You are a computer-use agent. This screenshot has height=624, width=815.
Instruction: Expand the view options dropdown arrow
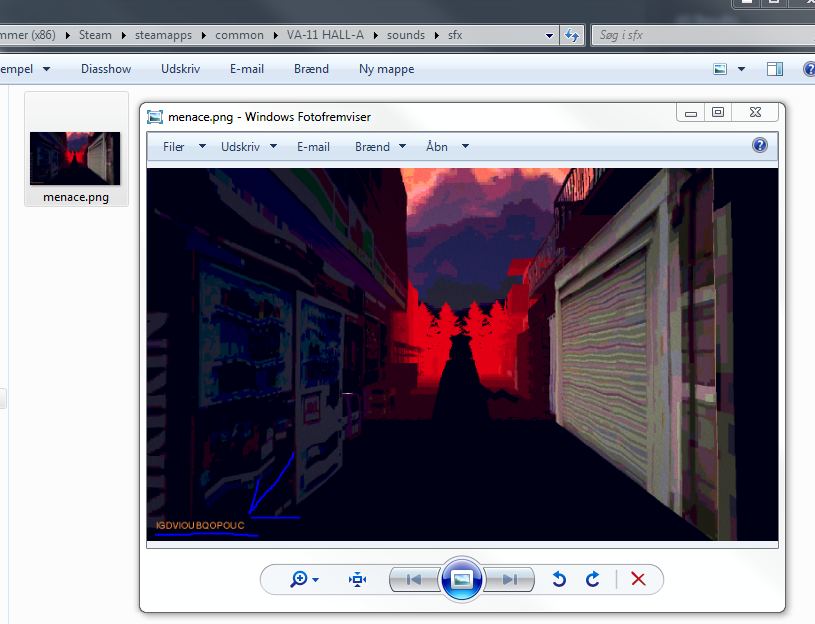(x=741, y=69)
